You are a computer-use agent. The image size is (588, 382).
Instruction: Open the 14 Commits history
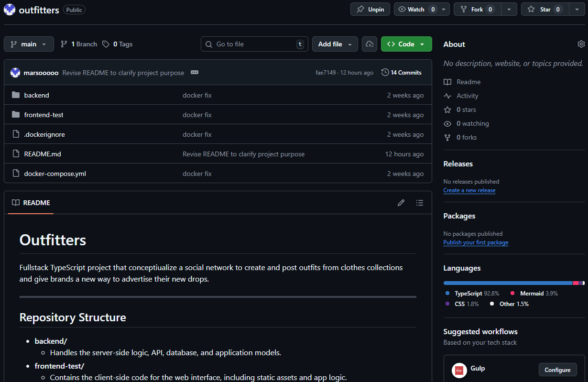point(402,73)
